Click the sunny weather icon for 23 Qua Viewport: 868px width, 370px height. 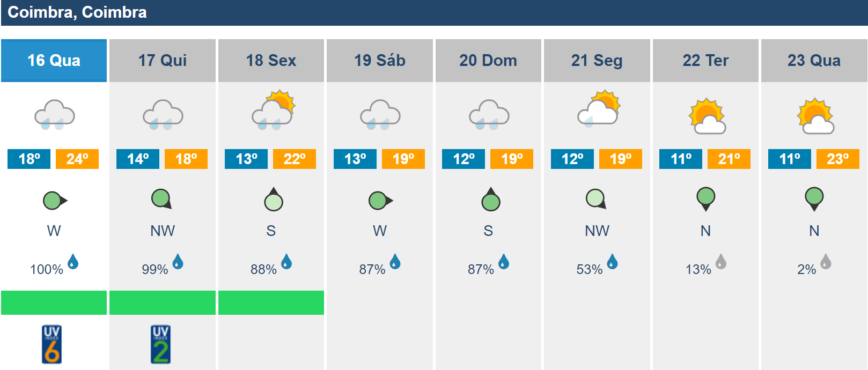tap(815, 116)
